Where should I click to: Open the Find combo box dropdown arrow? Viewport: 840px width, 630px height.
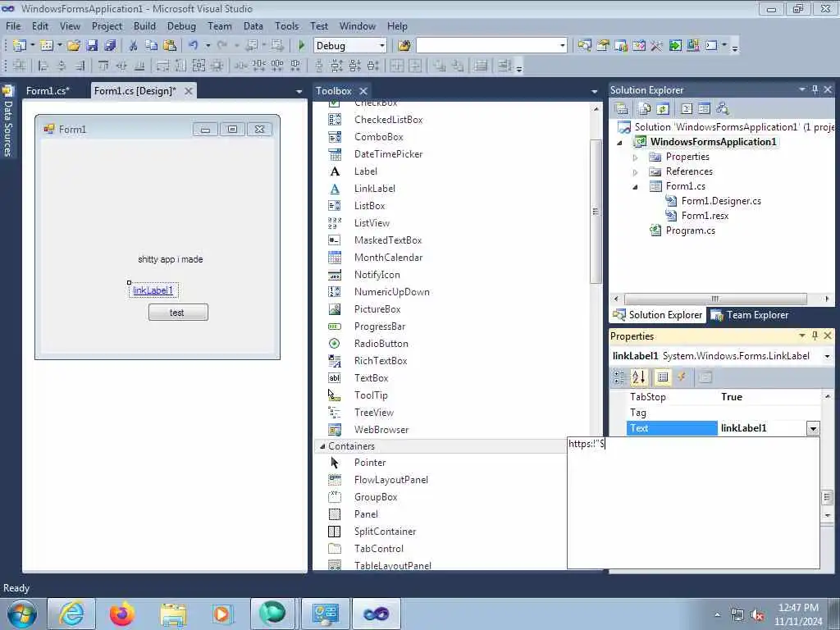click(563, 46)
